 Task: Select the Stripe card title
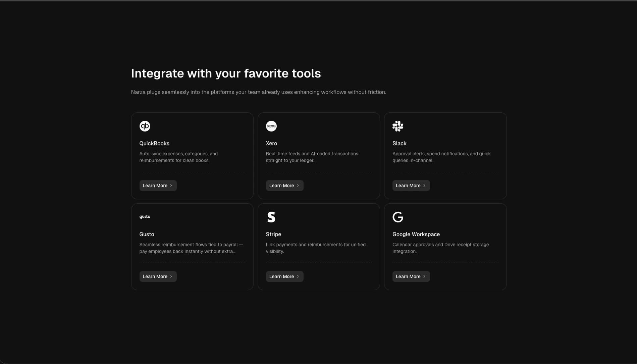(x=273, y=234)
